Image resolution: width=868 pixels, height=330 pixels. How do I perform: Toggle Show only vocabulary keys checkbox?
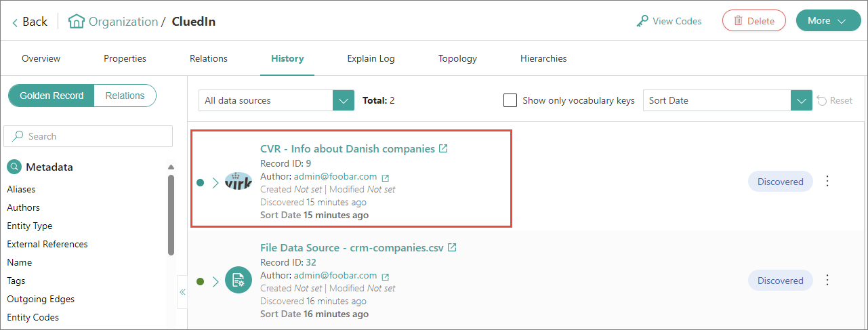pos(510,100)
